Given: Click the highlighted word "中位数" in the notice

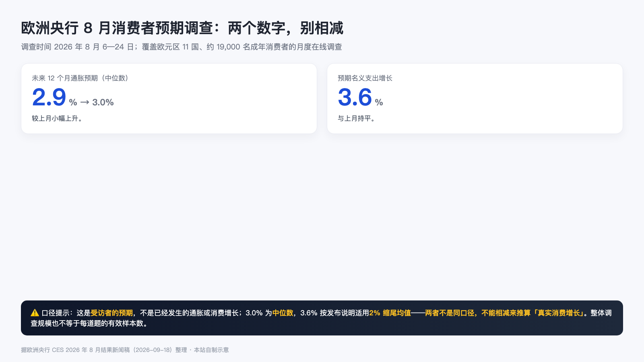Looking at the screenshot, I should [x=283, y=313].
